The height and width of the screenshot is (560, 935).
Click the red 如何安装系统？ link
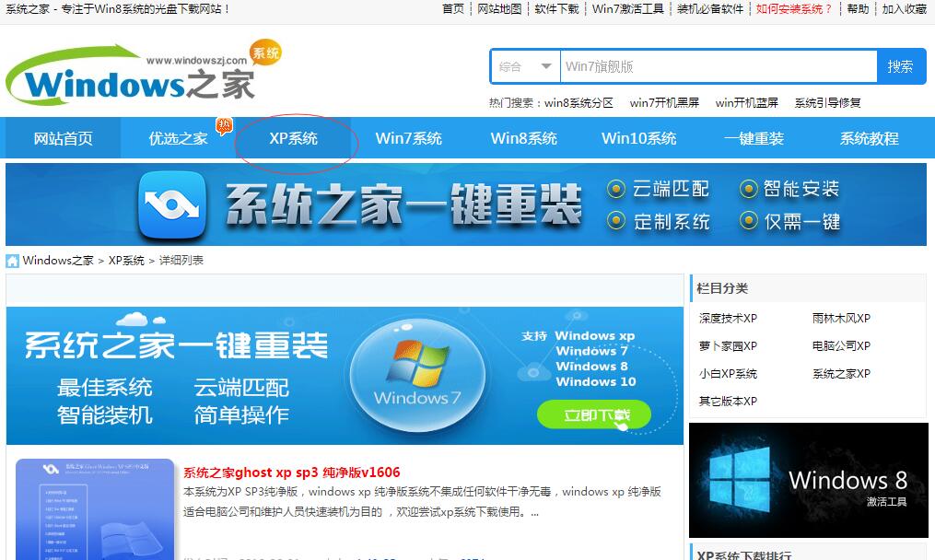(x=794, y=9)
